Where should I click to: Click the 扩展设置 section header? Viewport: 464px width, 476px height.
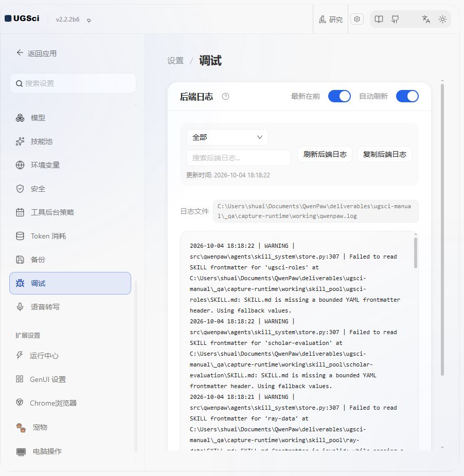(x=28, y=336)
